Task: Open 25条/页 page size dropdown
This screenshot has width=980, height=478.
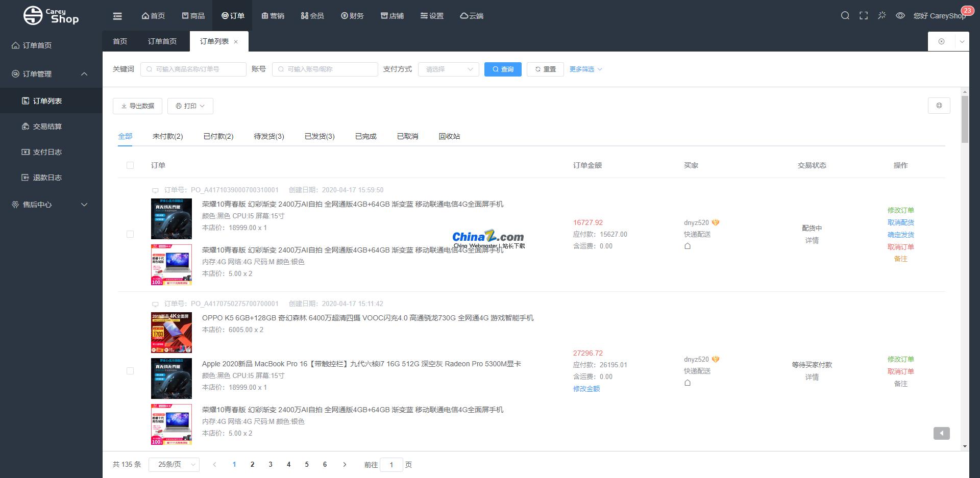Action: pyautogui.click(x=174, y=464)
